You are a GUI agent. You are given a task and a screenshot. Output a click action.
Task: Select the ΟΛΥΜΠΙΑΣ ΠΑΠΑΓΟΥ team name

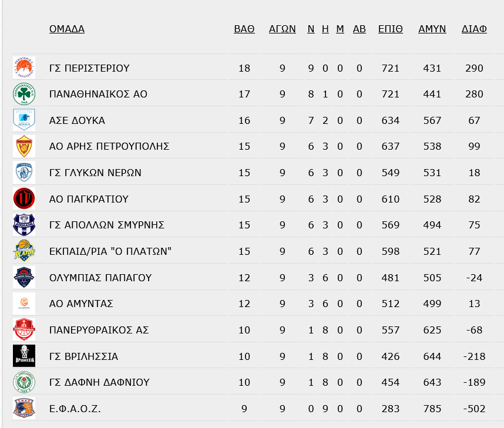pos(100,278)
